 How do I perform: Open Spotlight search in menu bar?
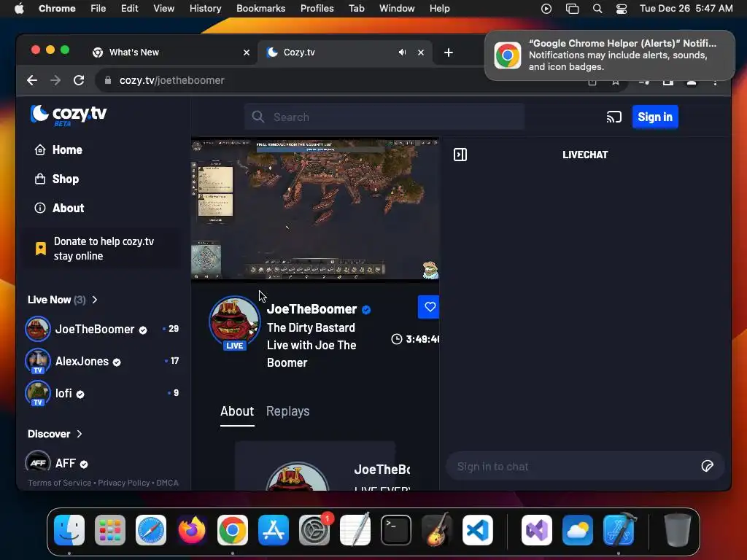tap(597, 9)
